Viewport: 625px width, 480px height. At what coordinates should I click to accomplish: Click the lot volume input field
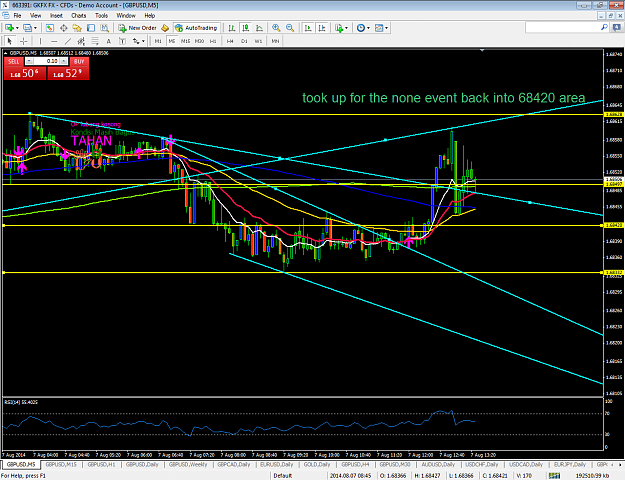47,61
